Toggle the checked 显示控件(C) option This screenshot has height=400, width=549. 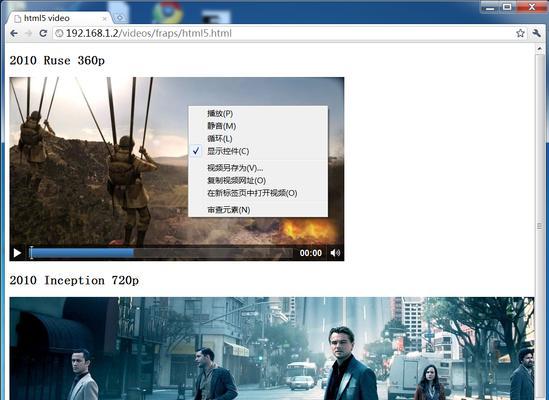click(x=258, y=151)
